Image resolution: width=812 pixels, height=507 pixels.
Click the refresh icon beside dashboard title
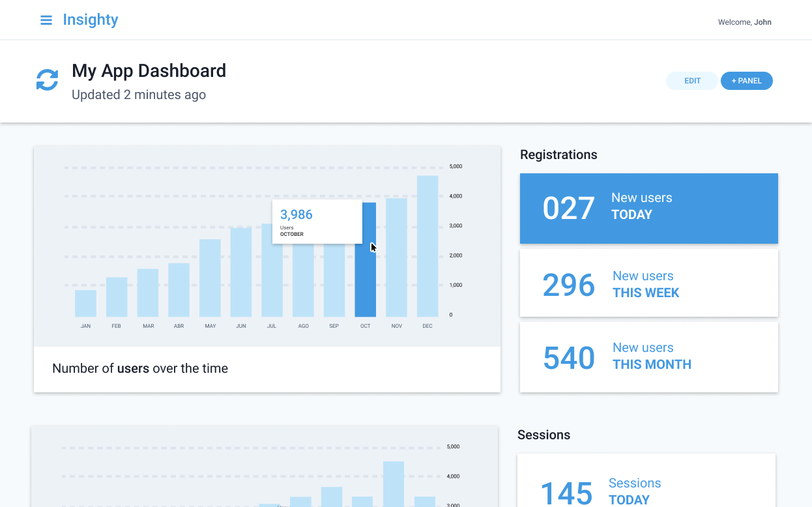tap(46, 79)
